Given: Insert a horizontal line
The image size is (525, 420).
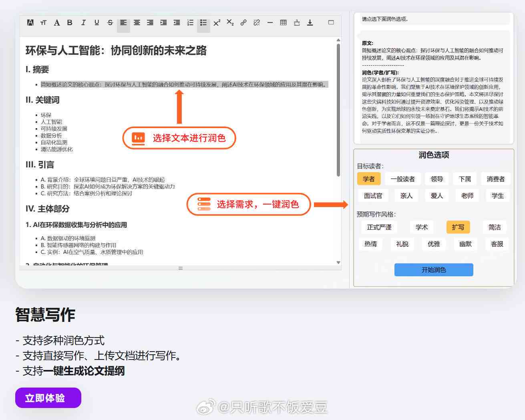Looking at the screenshot, I should click(270, 23).
